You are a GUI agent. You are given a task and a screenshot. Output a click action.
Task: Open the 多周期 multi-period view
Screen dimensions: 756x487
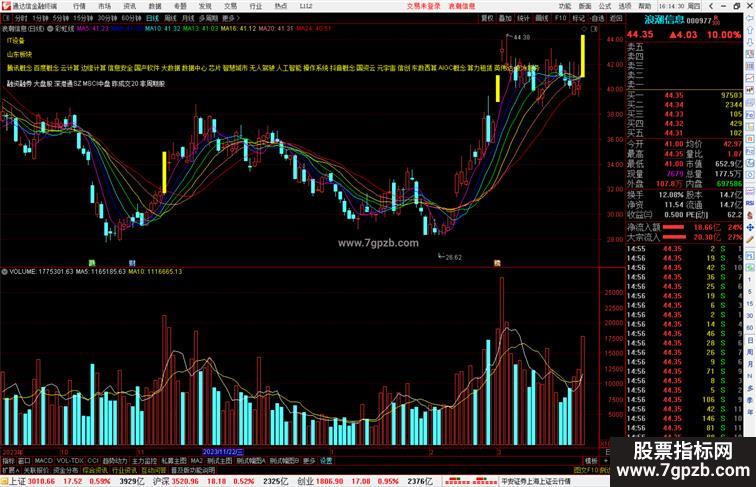pyautogui.click(x=208, y=18)
